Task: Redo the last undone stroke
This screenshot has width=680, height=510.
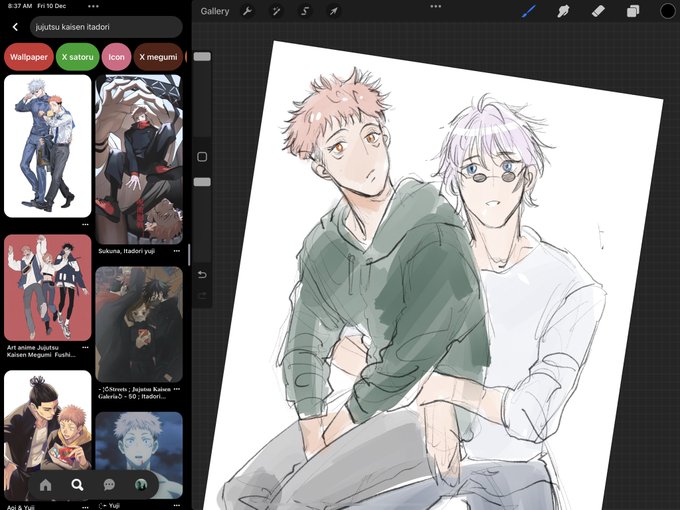Action: 202,296
